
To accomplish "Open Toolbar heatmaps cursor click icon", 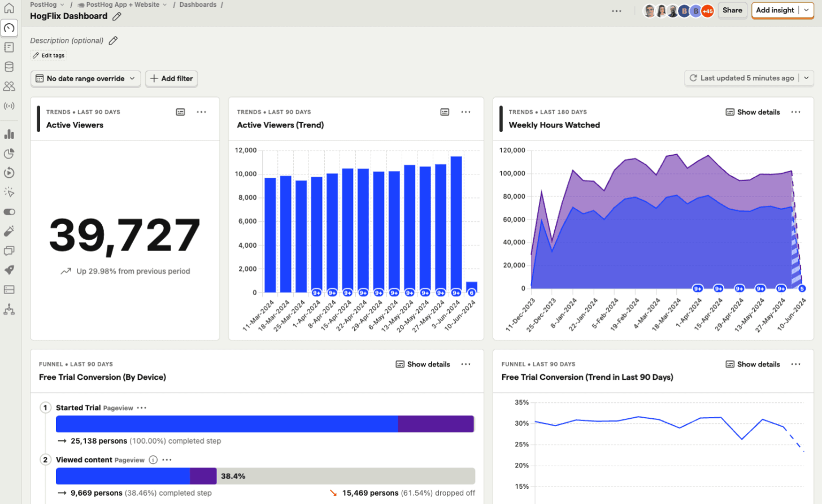I will [x=9, y=192].
